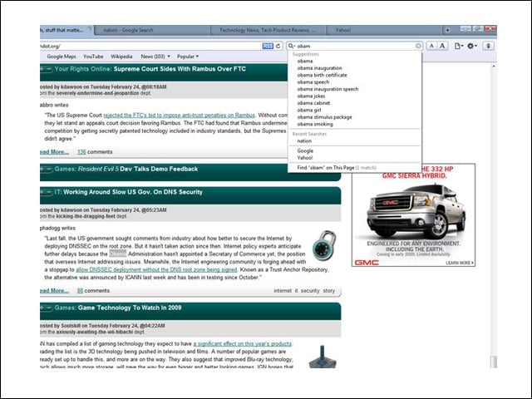Select the 'obama cabinet' suggestion
The width and height of the screenshot is (532, 399).
(x=355, y=103)
